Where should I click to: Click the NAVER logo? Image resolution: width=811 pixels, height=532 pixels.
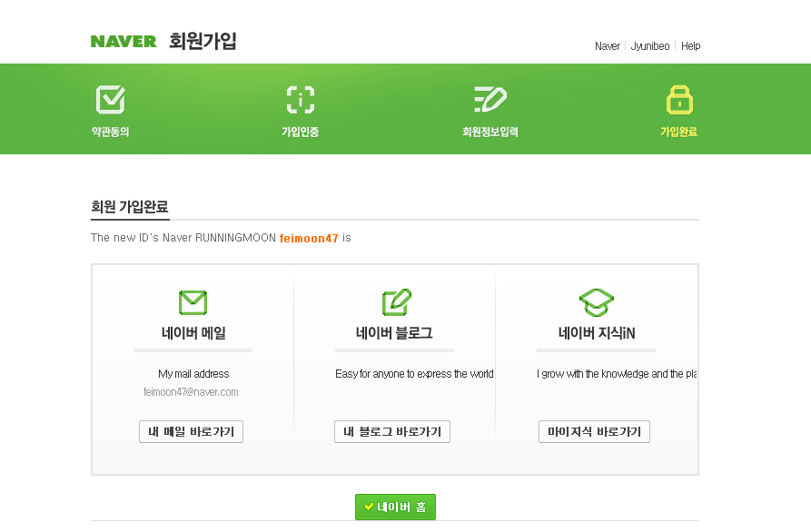pyautogui.click(x=124, y=42)
